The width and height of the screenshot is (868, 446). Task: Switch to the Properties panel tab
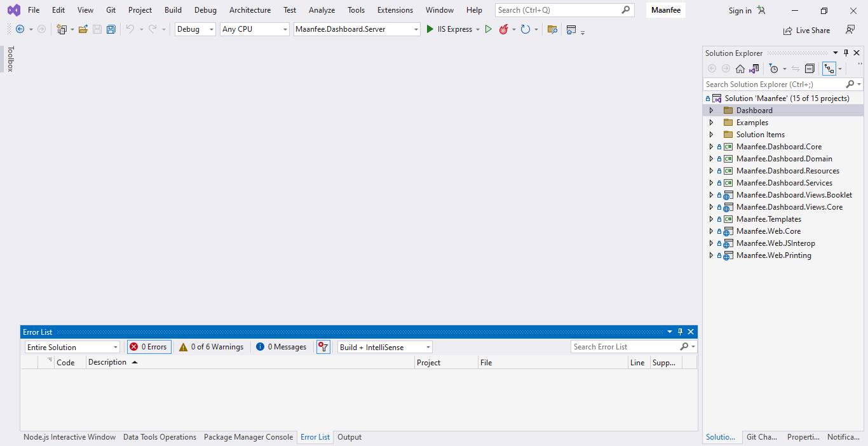[x=803, y=437]
